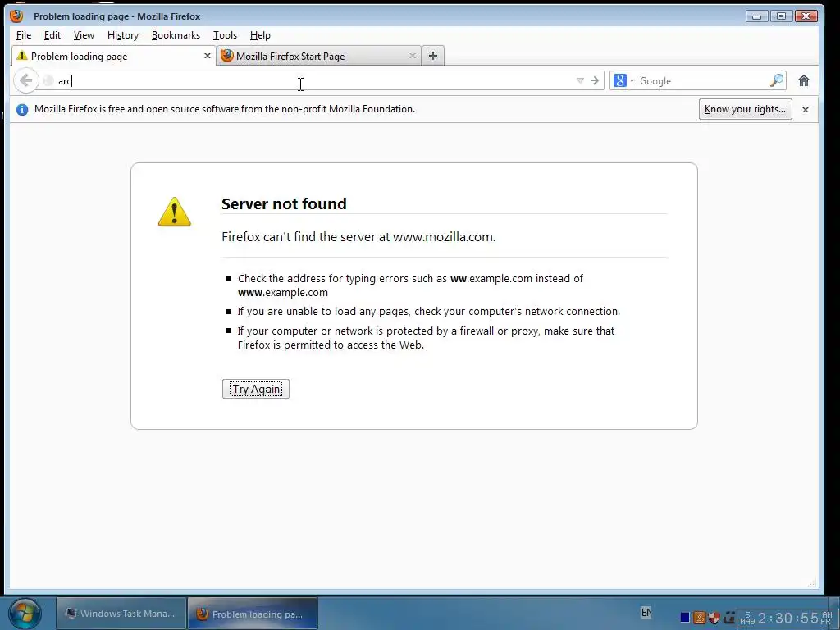
Task: Open the File menu
Action: [x=24, y=35]
